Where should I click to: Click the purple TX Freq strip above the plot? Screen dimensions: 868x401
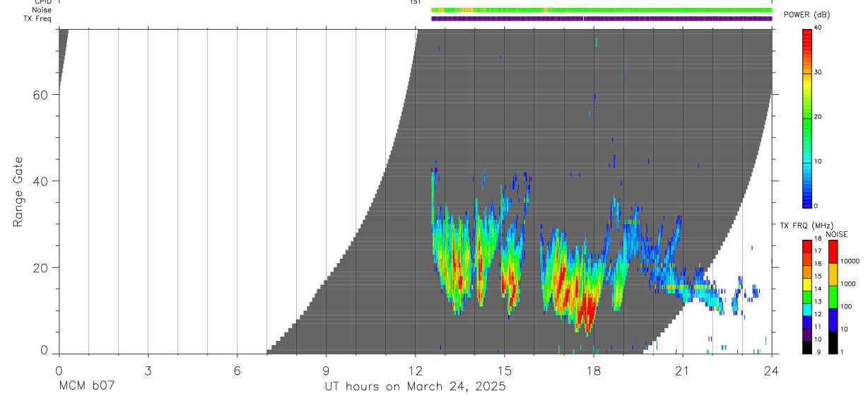(x=602, y=18)
